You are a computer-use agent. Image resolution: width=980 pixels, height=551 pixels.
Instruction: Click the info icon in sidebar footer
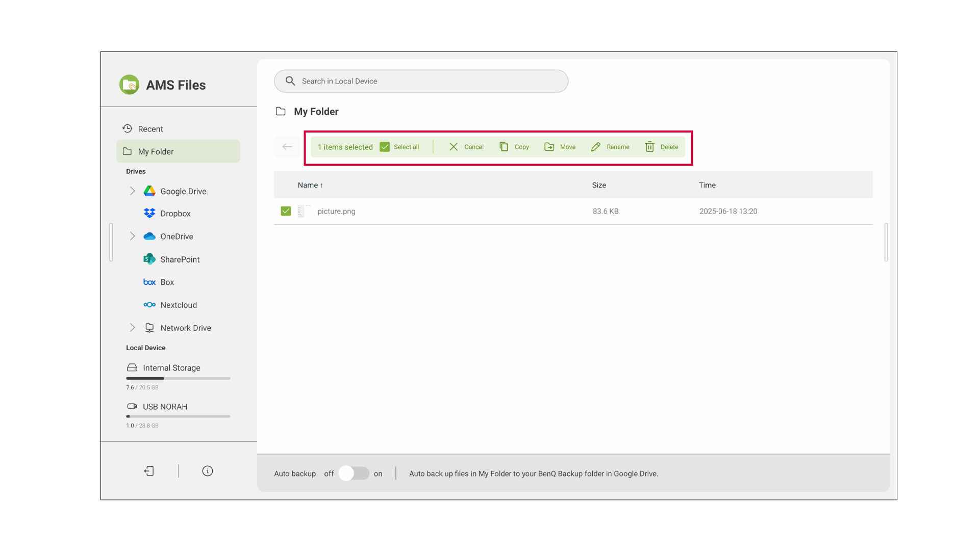pos(207,471)
